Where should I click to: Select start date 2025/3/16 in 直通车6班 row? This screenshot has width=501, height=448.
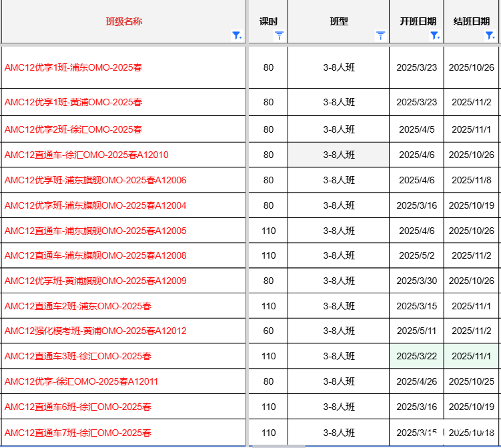tap(417, 407)
